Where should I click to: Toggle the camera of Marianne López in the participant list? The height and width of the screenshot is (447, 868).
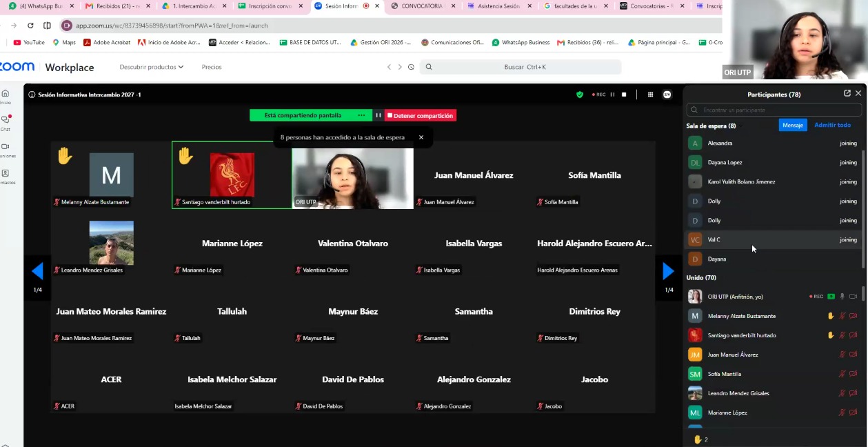(853, 413)
